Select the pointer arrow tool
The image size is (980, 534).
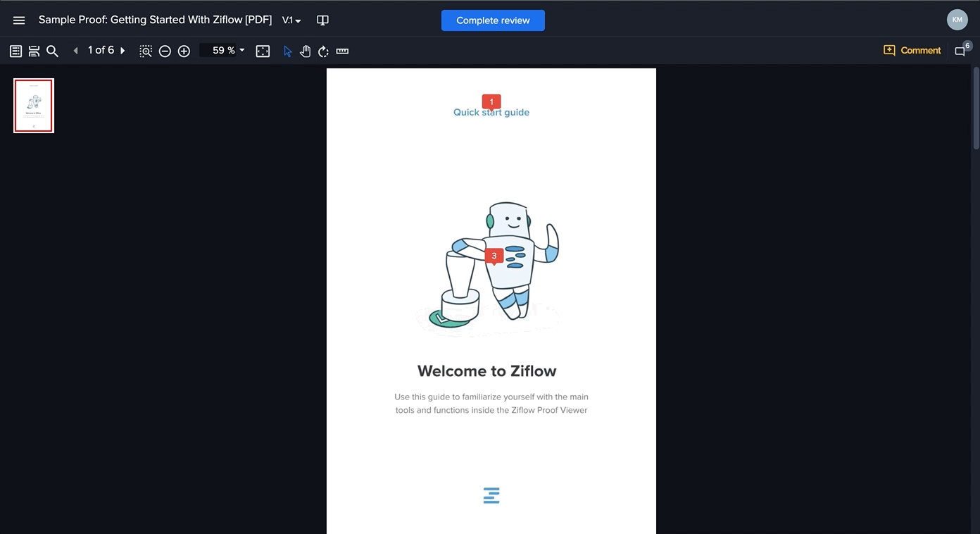pos(287,51)
